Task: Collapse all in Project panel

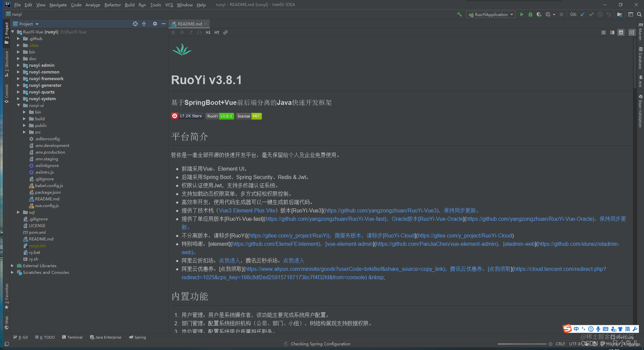Action: pyautogui.click(x=144, y=24)
